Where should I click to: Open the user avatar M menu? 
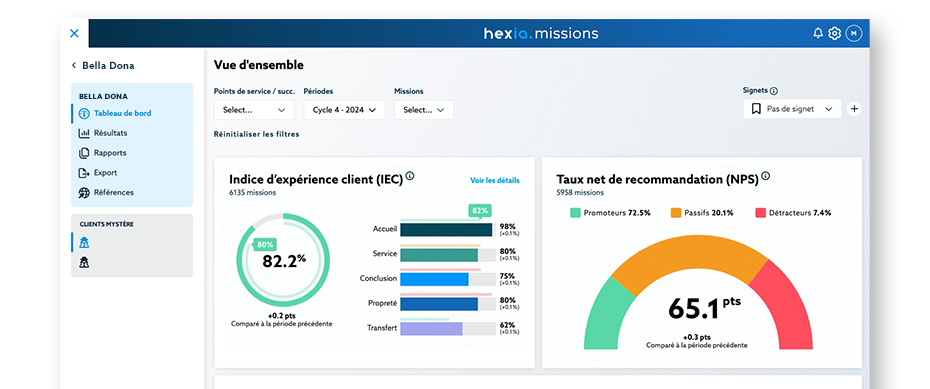point(853,33)
